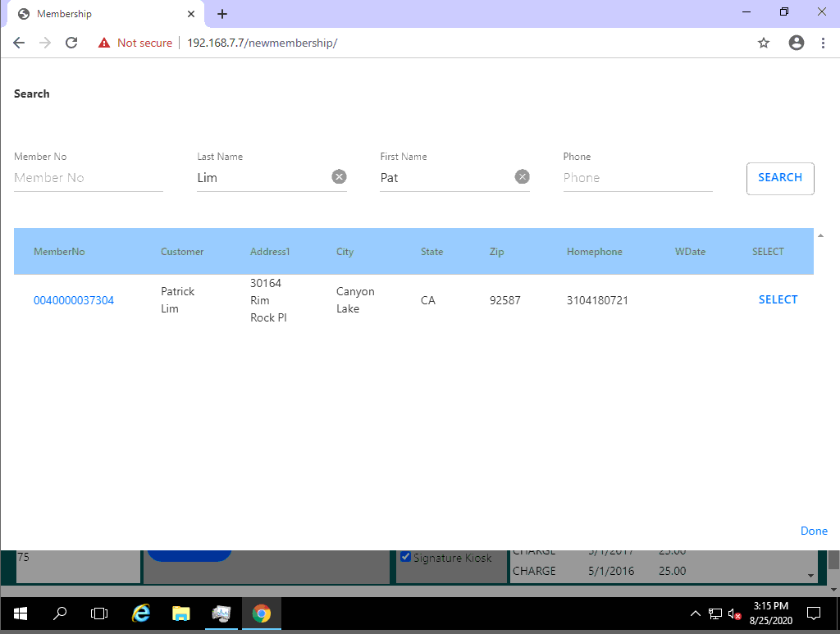Show hidden system tray icons
Screen dimensions: 840x634
(x=695, y=613)
